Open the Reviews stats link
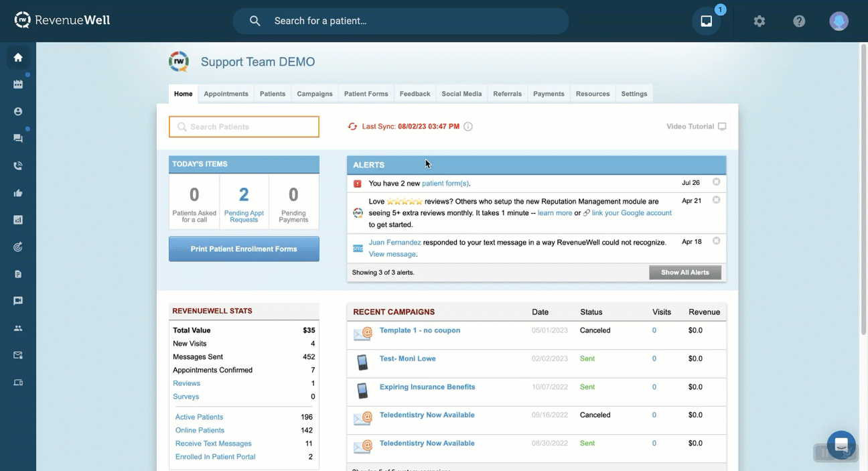 pyautogui.click(x=186, y=383)
